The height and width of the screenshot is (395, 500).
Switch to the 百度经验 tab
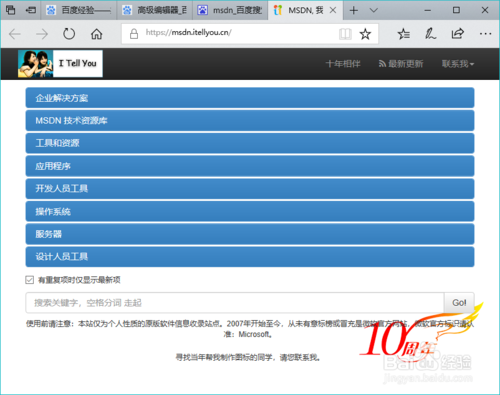79,10
